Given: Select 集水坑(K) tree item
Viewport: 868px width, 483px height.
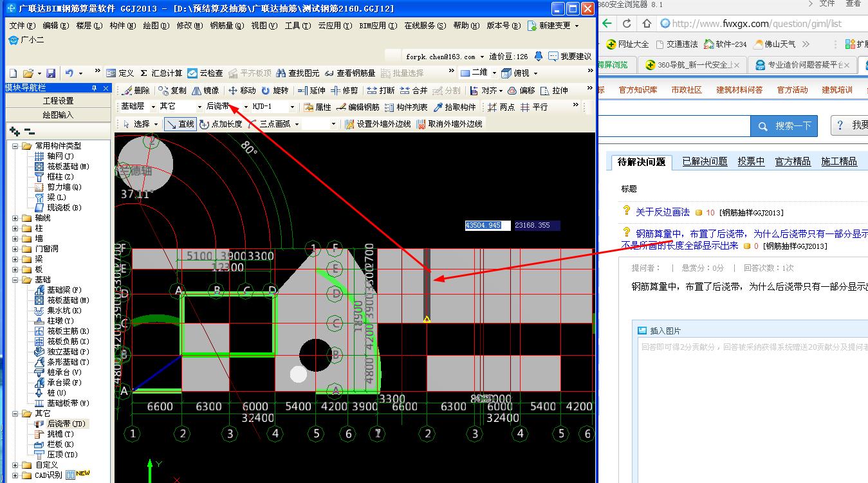Looking at the screenshot, I should point(64,311).
